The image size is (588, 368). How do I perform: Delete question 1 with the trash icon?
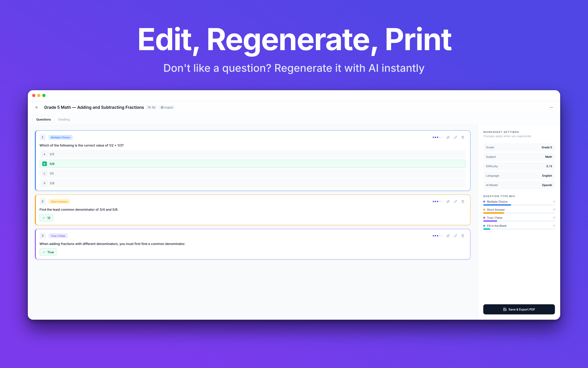point(463,137)
